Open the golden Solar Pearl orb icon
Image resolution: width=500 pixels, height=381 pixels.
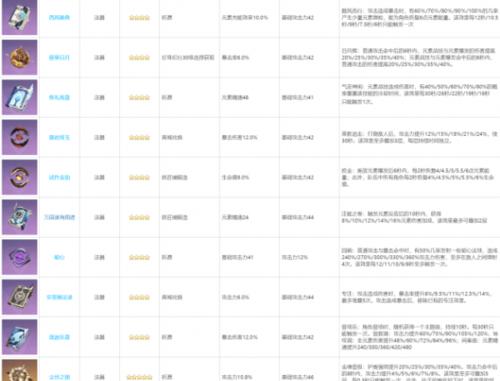pyautogui.click(x=19, y=57)
